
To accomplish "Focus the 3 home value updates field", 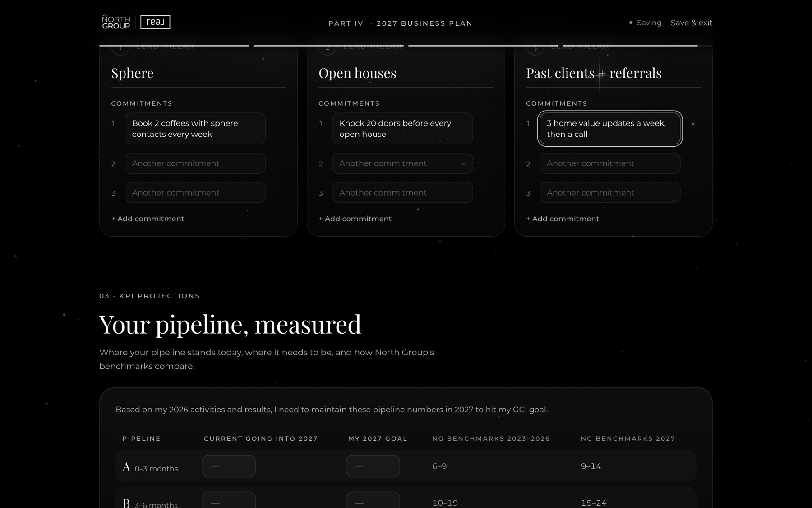I will [610, 129].
